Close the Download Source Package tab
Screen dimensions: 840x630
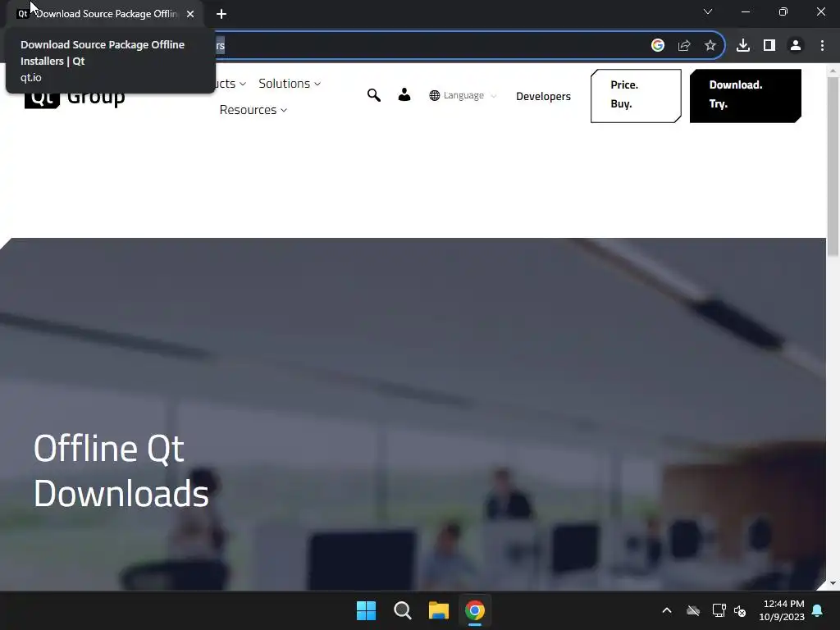pos(190,14)
